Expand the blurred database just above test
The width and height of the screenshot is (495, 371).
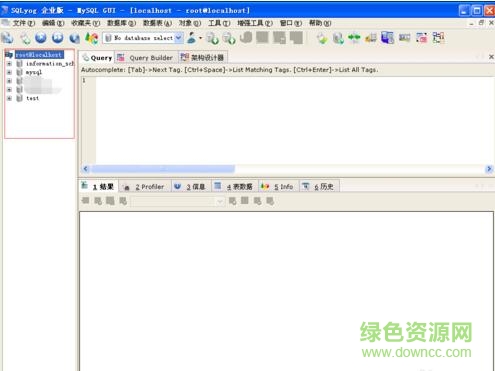click(9, 89)
